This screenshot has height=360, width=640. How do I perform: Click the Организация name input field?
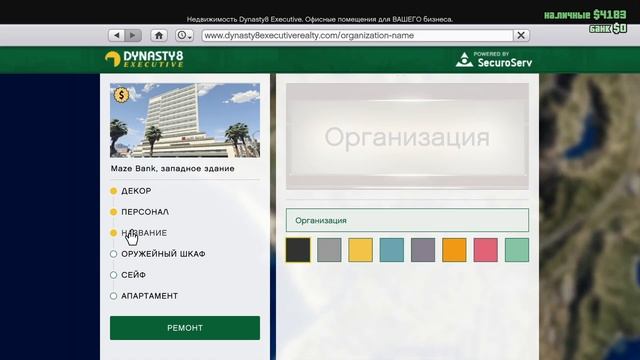407,220
